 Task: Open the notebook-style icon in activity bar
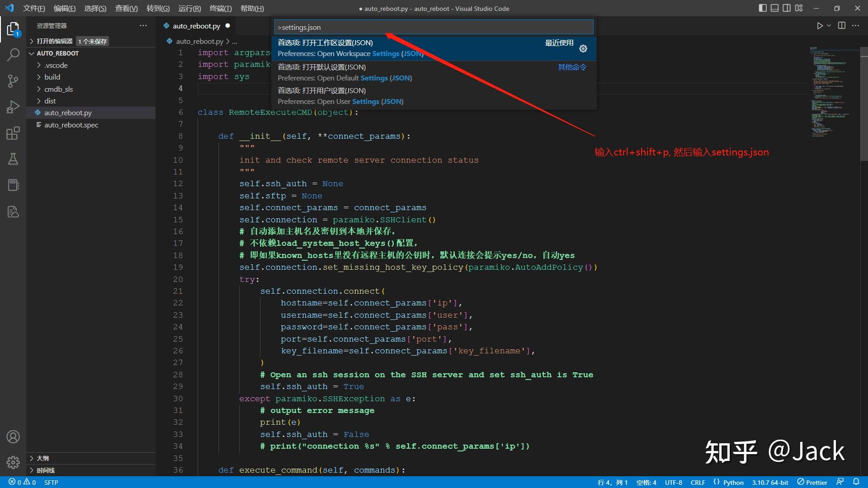pyautogui.click(x=13, y=185)
